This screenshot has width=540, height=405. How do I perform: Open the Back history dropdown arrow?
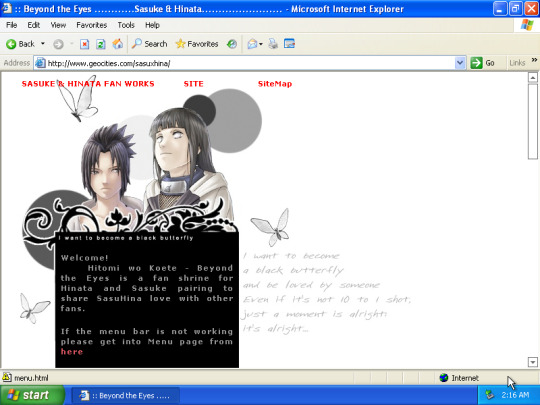(43, 44)
